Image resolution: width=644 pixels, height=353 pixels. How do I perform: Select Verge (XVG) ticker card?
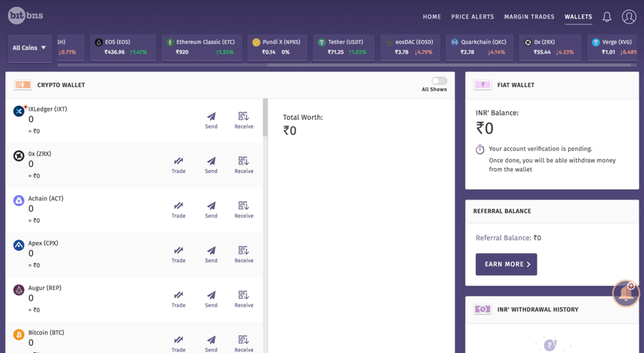(612, 48)
